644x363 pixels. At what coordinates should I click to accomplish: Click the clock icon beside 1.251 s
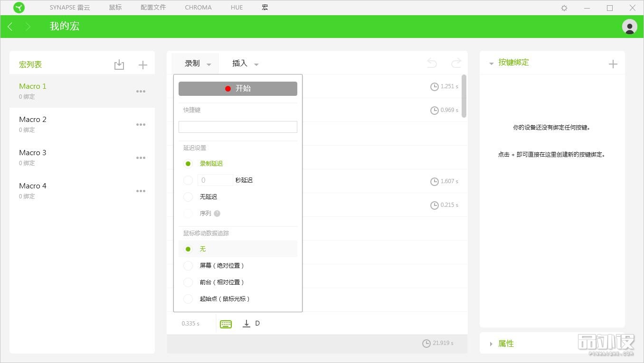point(434,86)
